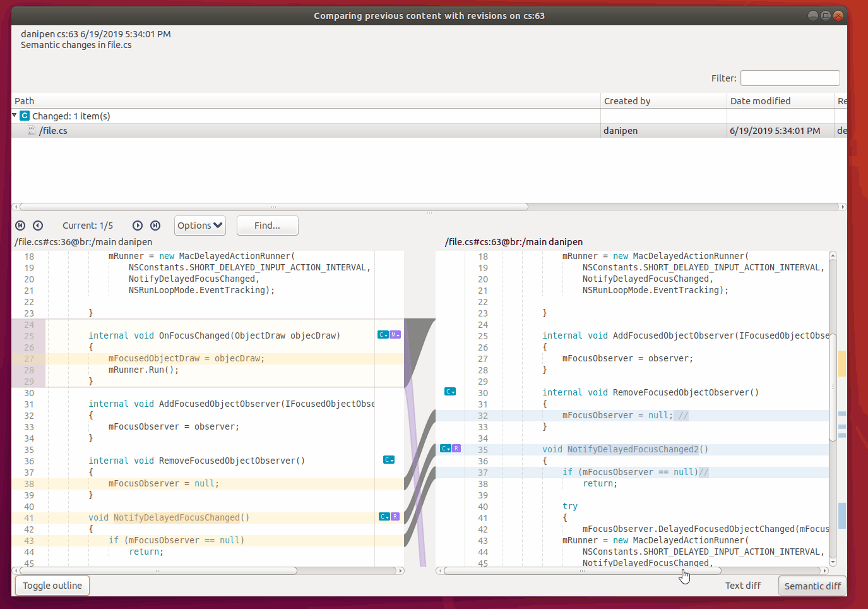Open the Find... dialog
Viewport: 868px width, 609px height.
[267, 226]
